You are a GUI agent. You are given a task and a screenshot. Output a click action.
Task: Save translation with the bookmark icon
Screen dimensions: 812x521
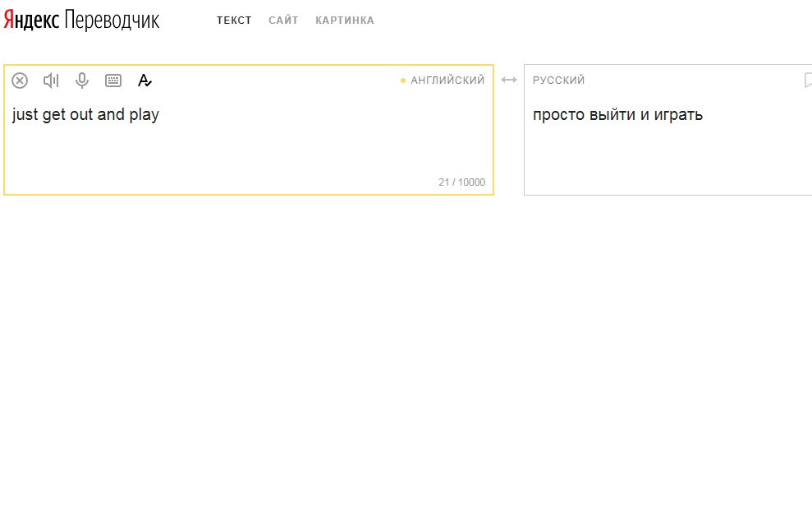807,81
